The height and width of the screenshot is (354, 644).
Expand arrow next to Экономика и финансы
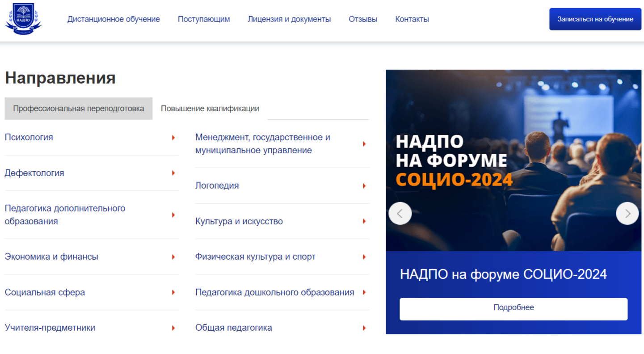[173, 257]
